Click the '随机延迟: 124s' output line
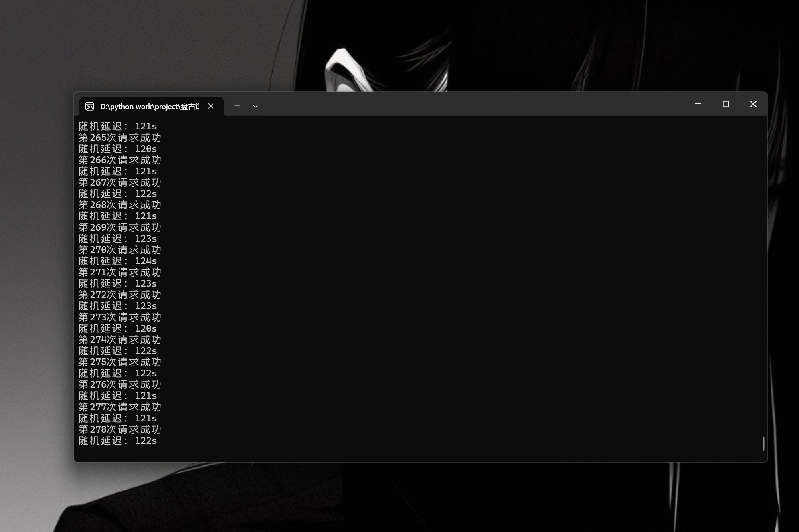Viewport: 799px width, 532px height. tap(117, 261)
